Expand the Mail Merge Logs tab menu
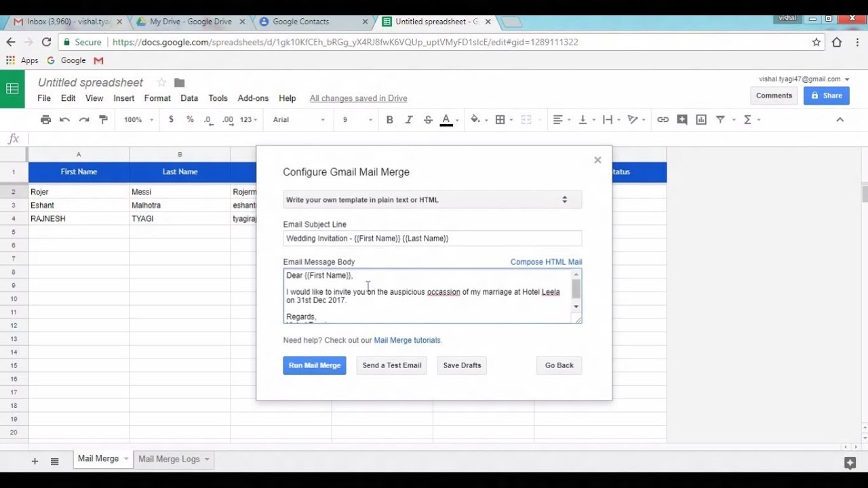The height and width of the screenshot is (488, 868). click(x=207, y=459)
